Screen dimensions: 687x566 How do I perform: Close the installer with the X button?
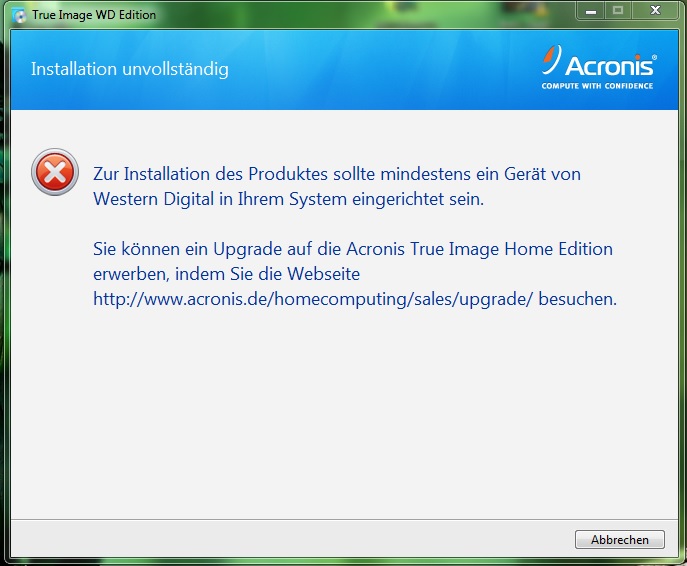(655, 11)
